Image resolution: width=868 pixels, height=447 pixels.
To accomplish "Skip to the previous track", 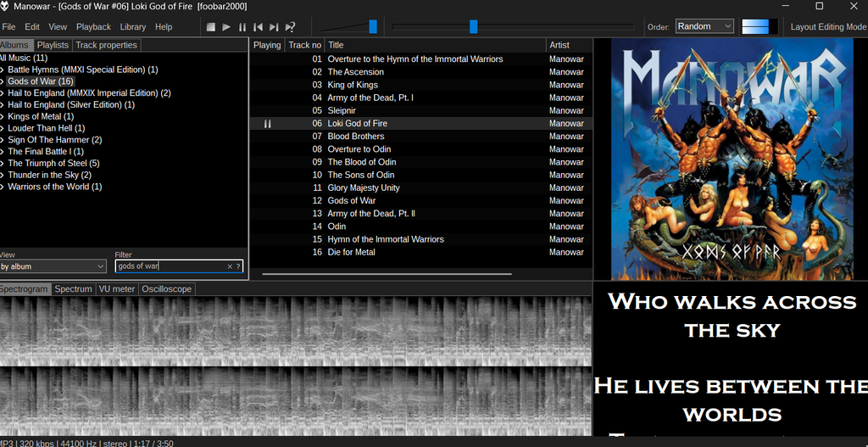I will (258, 27).
